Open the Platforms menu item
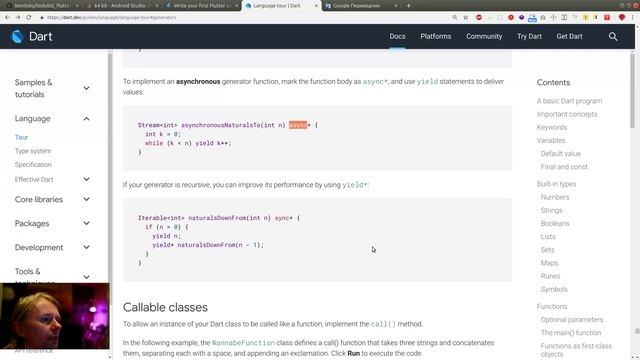The height and width of the screenshot is (360, 640). (436, 36)
